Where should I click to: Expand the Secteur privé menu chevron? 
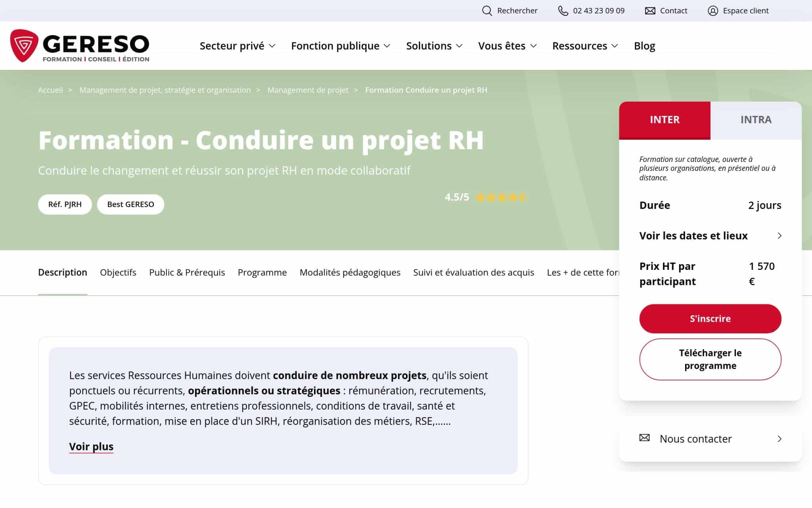pyautogui.click(x=272, y=46)
